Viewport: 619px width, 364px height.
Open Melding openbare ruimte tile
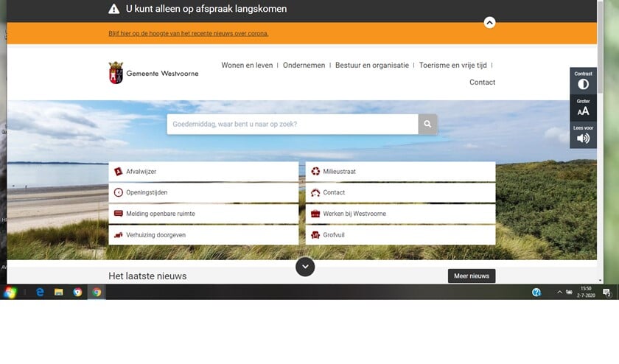click(x=203, y=214)
